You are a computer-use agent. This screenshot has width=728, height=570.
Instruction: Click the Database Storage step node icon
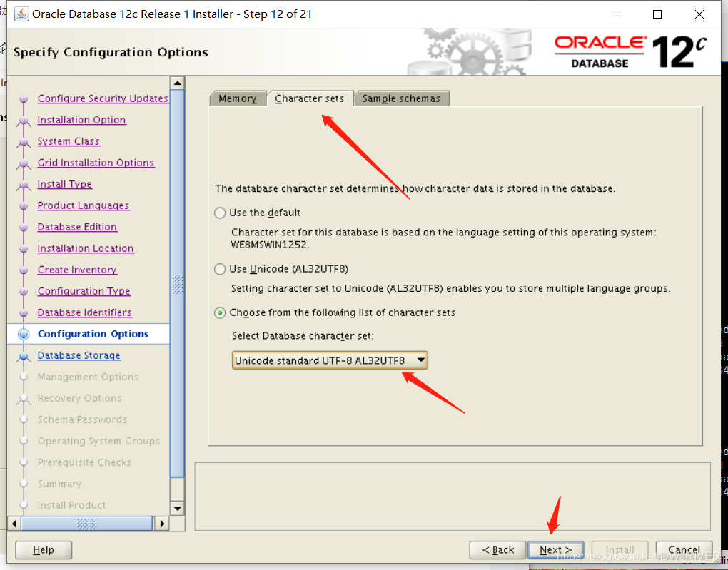click(x=24, y=355)
